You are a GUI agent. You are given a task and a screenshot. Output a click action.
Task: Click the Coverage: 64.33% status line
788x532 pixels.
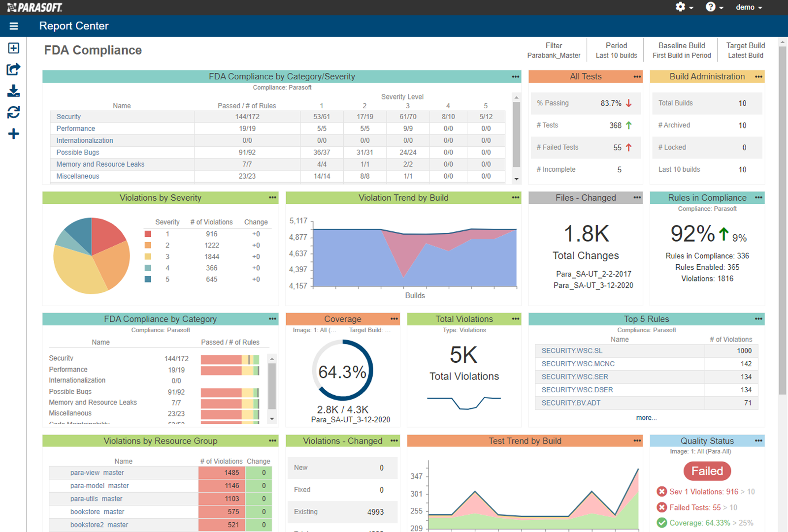705,523
